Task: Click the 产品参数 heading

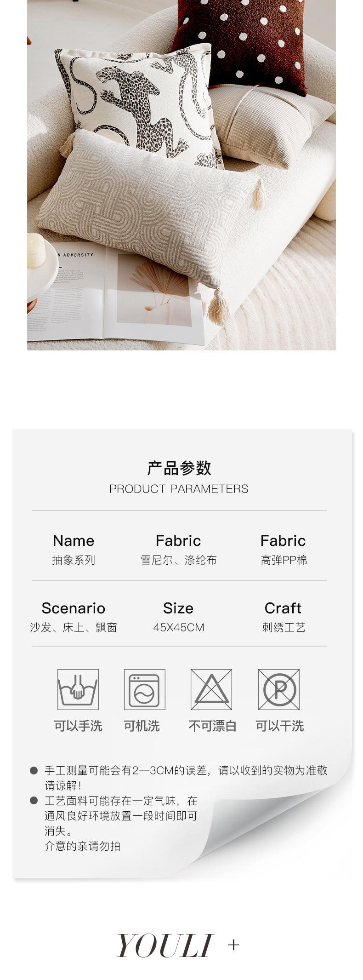Action: coord(179,468)
